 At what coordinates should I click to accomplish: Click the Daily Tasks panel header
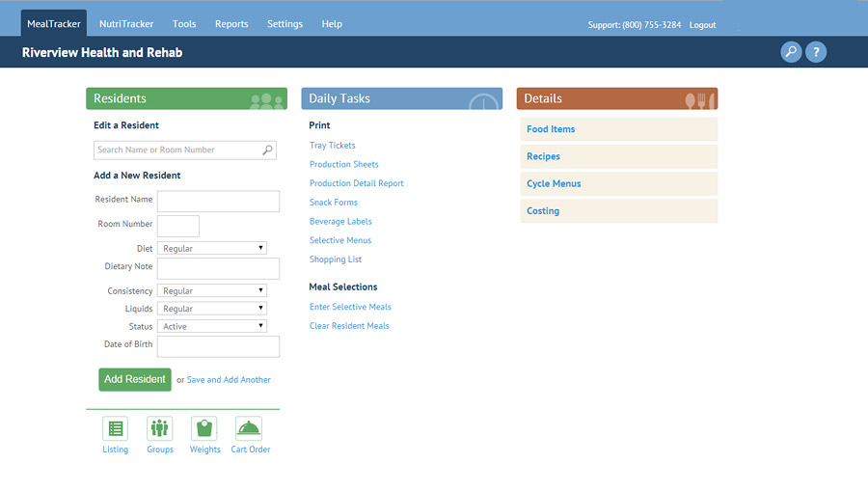402,98
